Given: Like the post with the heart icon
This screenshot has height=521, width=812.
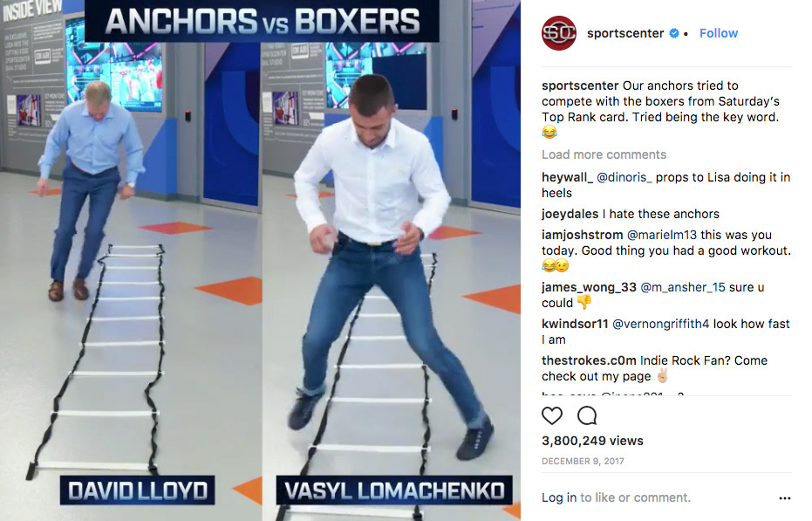Looking at the screenshot, I should pos(551,415).
